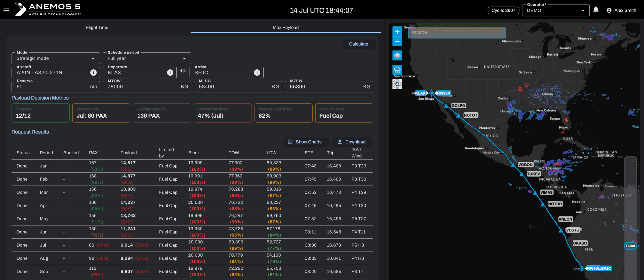Expand the Mode dropdown
This screenshot has width=644, height=280.
click(x=56, y=58)
